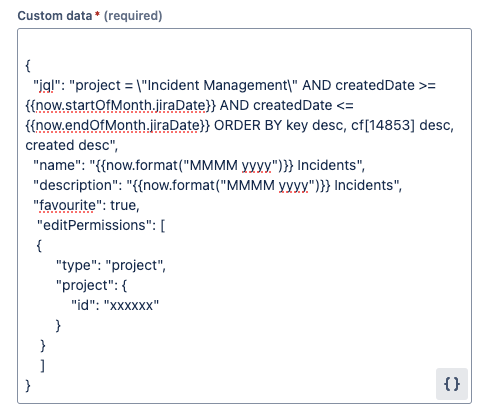The image size is (488, 413).
Task: Click the "editPermissions" key text
Action: (x=95, y=225)
